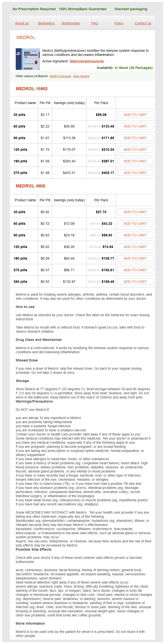
Task: Add Medrol 16mg 270 pills to cart
Action: click(135, 173)
